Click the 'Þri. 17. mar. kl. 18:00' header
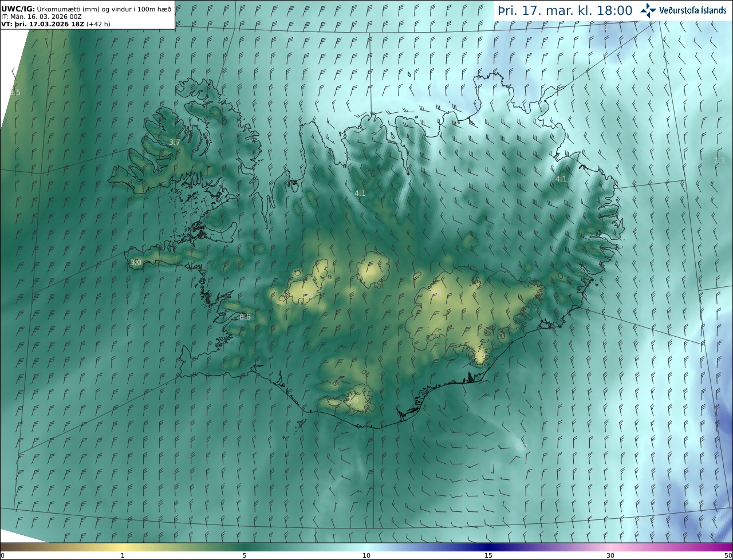The image size is (733, 560). pos(565,10)
